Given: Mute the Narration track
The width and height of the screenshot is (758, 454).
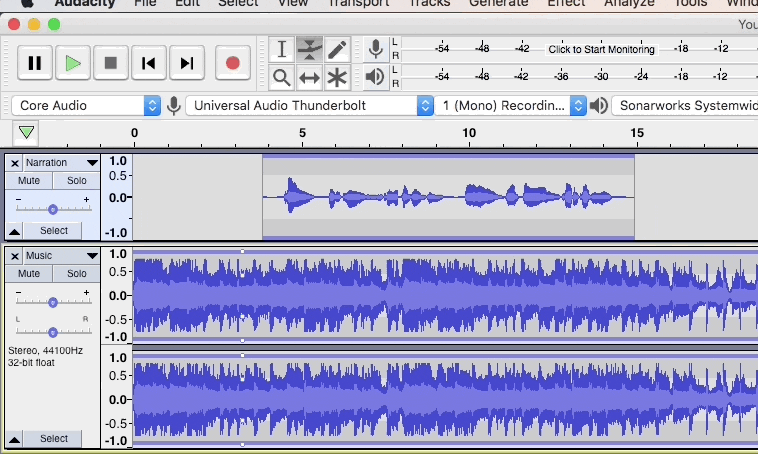Looking at the screenshot, I should [x=29, y=181].
